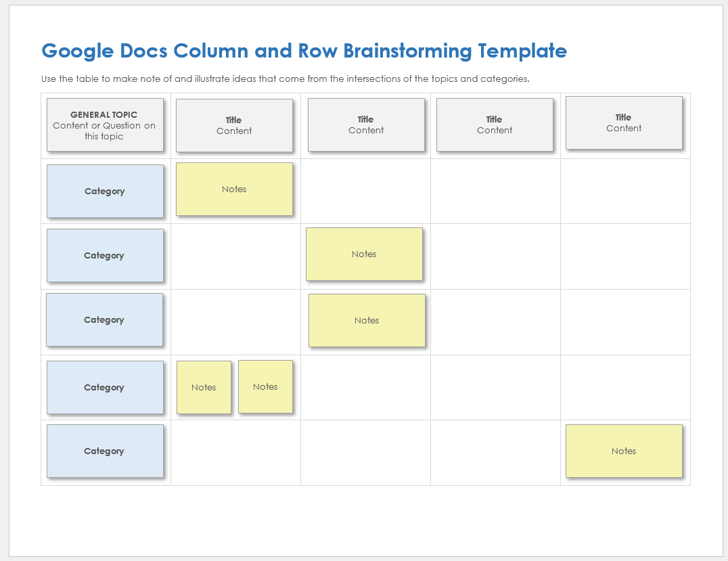Image resolution: width=728 pixels, height=561 pixels.
Task: Click the document title heading text
Action: pos(304,51)
